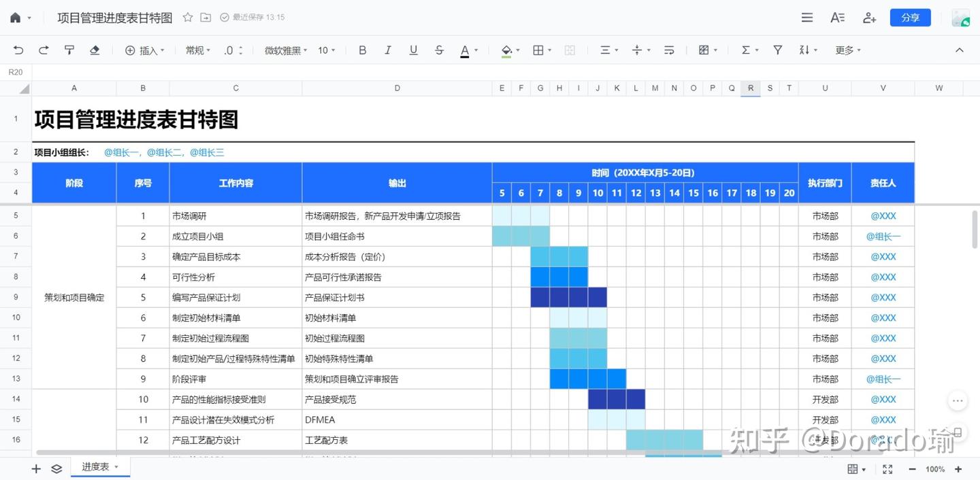This screenshot has height=480, width=980.
Task: View the 最近保存 13:15 save status
Action: (252, 18)
